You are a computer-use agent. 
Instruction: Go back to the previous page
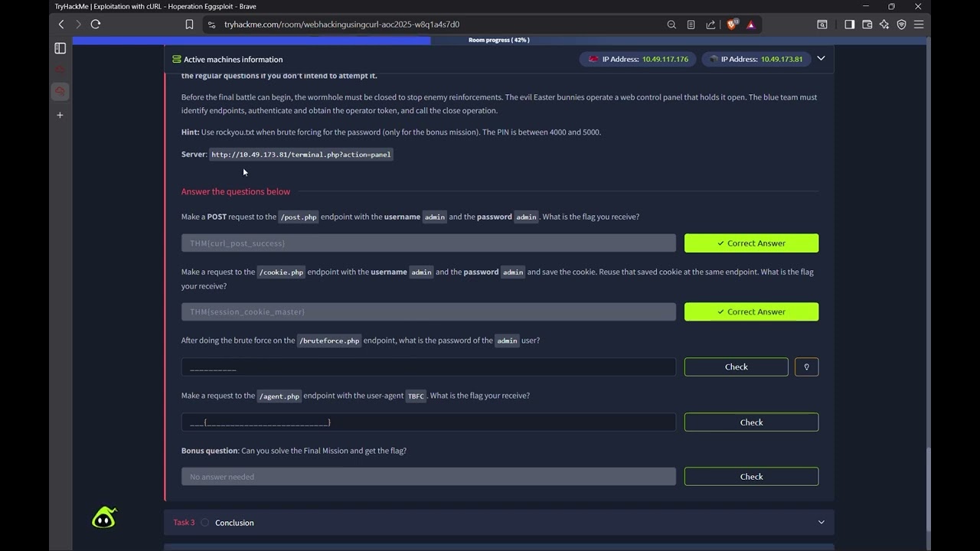tap(61, 24)
